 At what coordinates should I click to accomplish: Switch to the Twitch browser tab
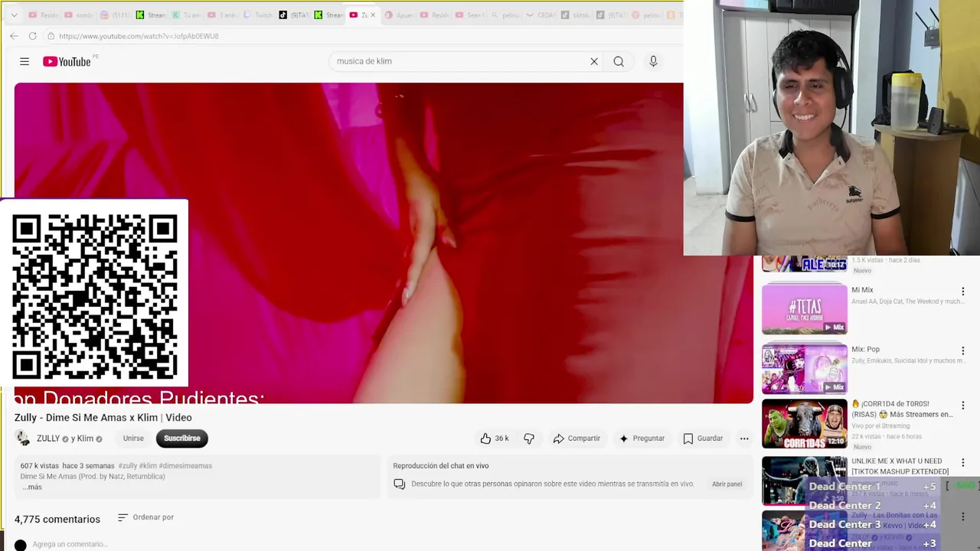pos(258,15)
